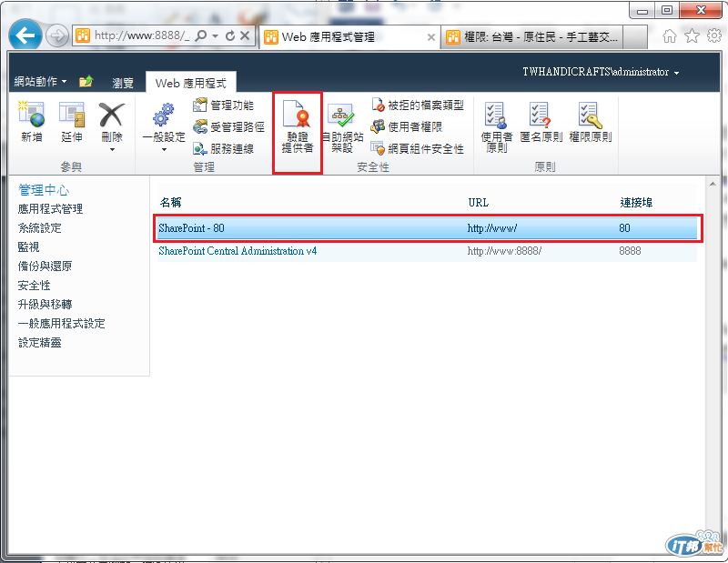This screenshot has height=563, width=728.
Task: Open 安全性 Security navigation link
Action: point(34,285)
